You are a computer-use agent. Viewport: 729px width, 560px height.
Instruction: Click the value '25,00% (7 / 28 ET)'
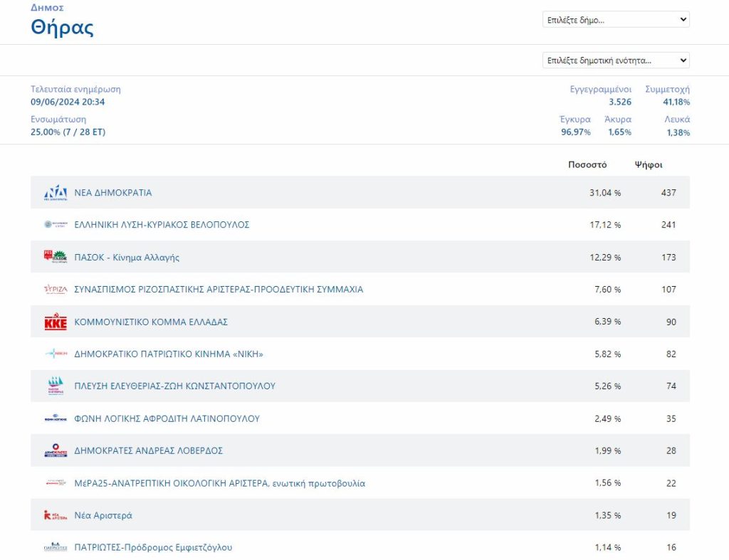[x=68, y=132]
